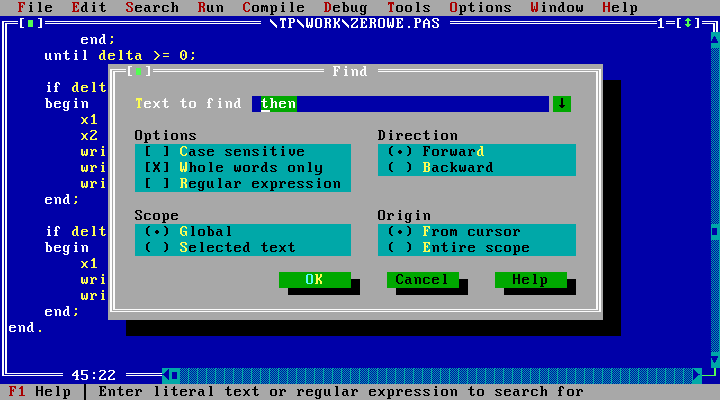
Task: Set origin to Entire scope
Action: (x=400, y=248)
